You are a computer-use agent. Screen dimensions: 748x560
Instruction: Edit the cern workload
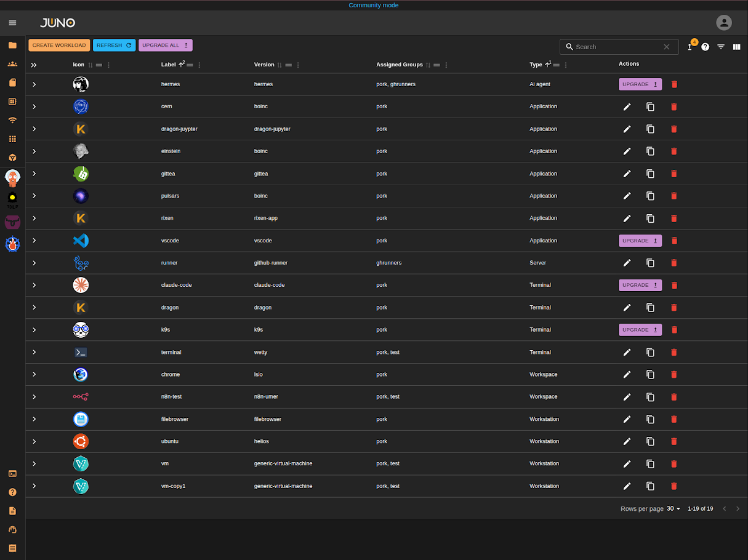pyautogui.click(x=627, y=106)
